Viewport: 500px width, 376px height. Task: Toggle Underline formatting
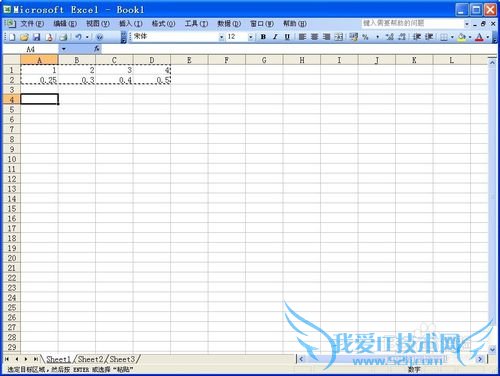[x=287, y=37]
